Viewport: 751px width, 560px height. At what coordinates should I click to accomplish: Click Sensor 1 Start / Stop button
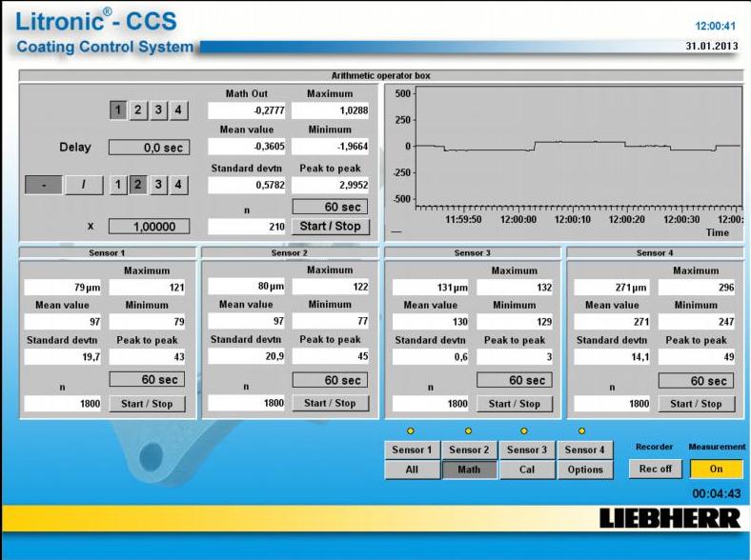pyautogui.click(x=147, y=404)
